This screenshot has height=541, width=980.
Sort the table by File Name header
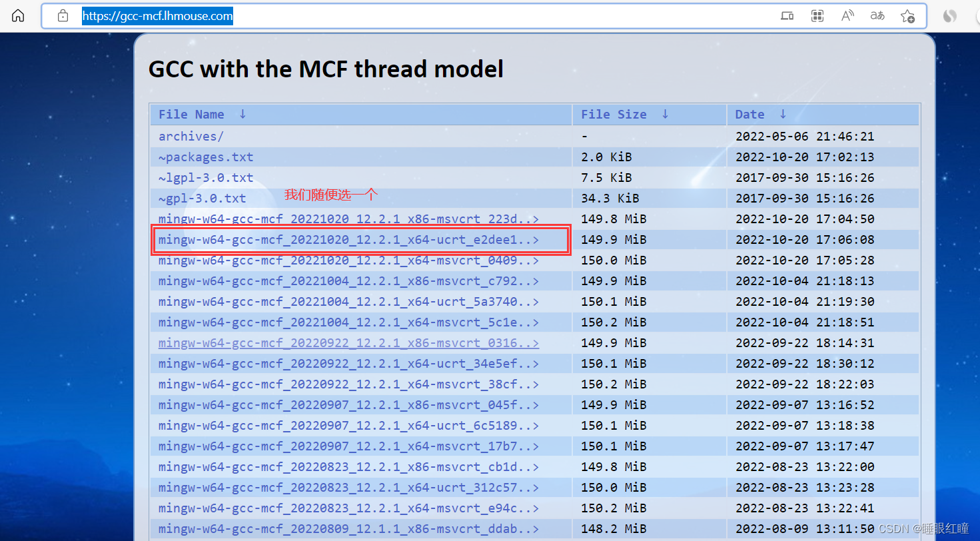point(191,115)
